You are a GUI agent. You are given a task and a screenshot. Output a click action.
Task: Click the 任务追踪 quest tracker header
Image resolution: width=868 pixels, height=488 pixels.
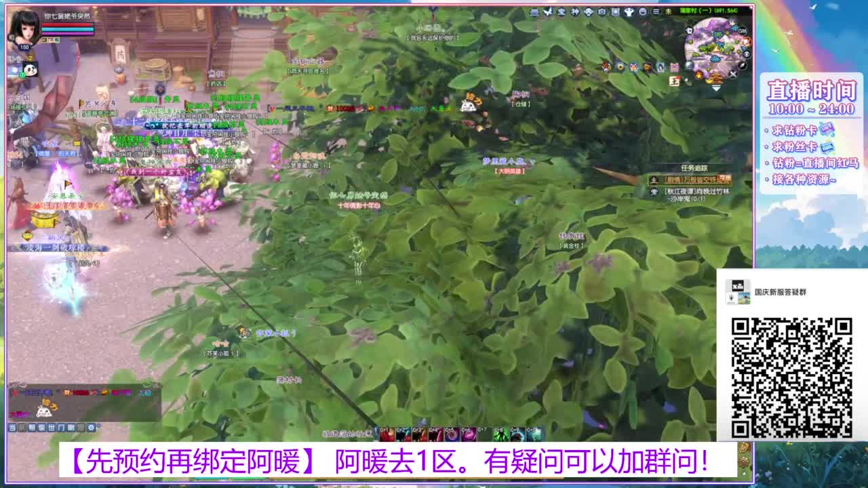coord(694,167)
